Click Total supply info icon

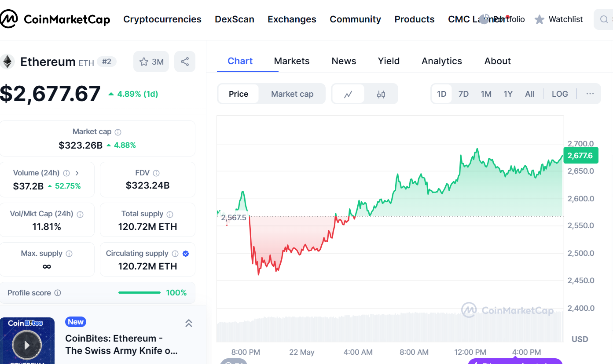[170, 215]
